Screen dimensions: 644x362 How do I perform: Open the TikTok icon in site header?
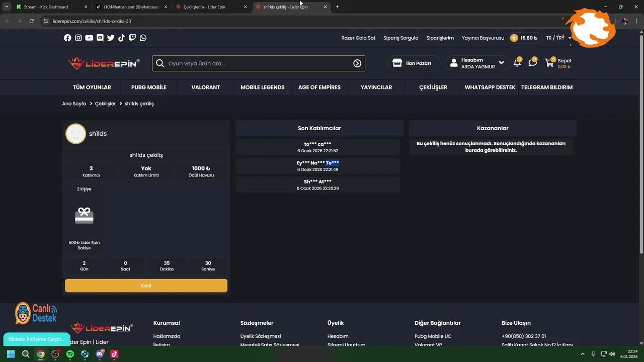(x=121, y=38)
